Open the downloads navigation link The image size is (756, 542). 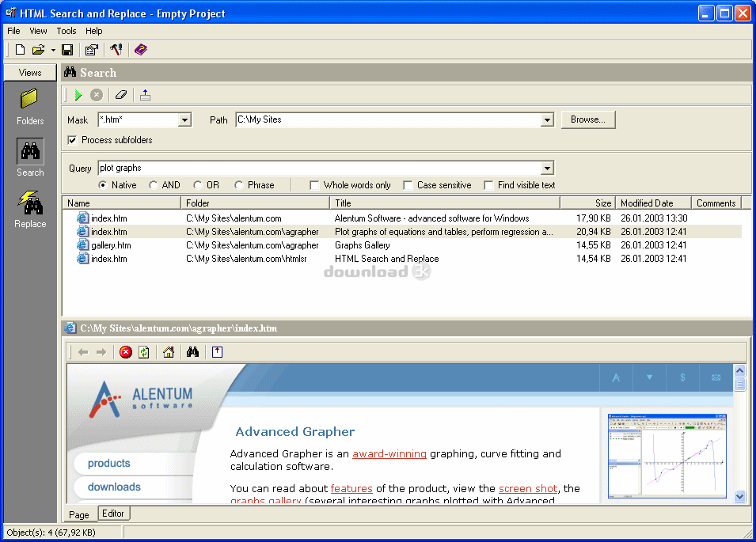pos(114,487)
